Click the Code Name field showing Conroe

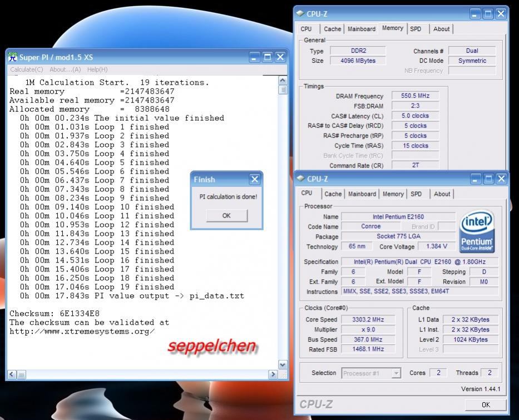click(370, 226)
